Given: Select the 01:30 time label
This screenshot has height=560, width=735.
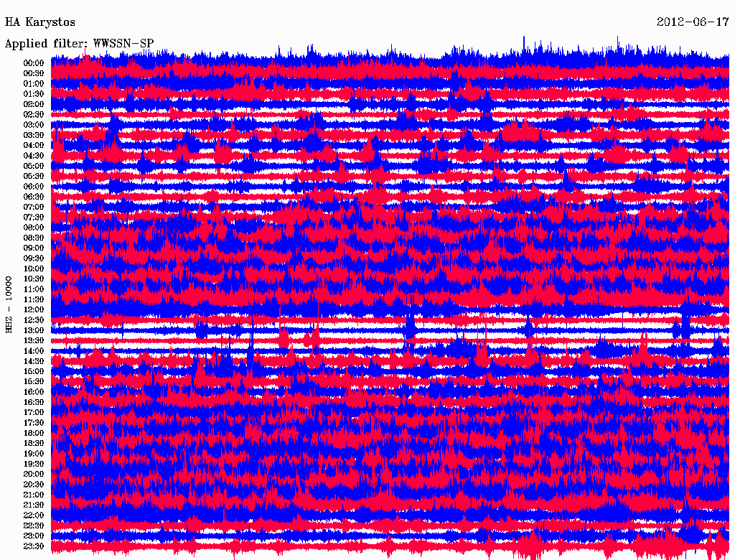Looking at the screenshot, I should (34, 94).
